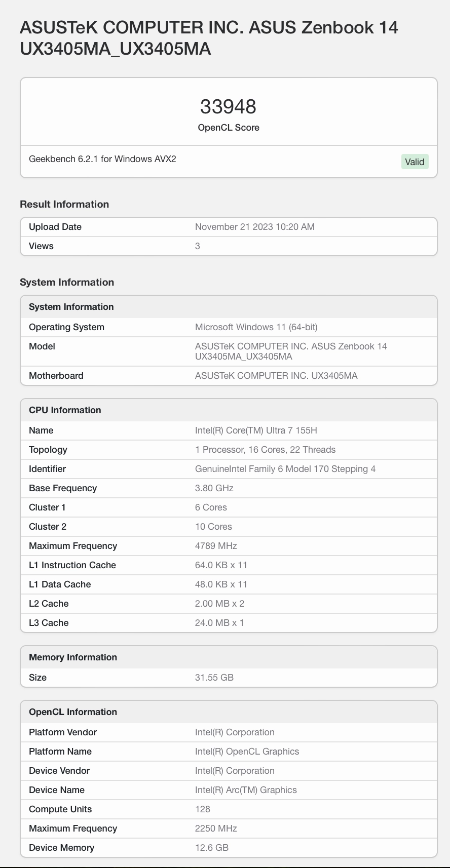Screen dimensions: 450x868
Task: Click the "24.0 MB x 1" value
Action: click(x=219, y=623)
